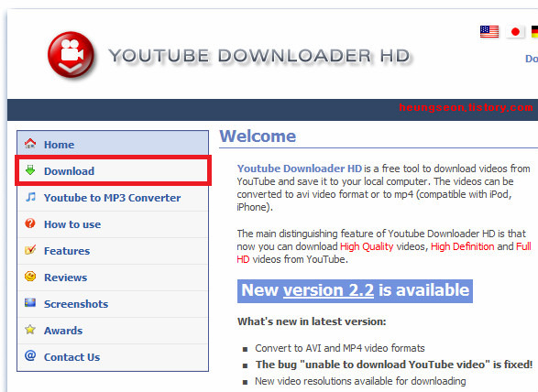Click the 'Youtube Downloader HD' text link in paragraph
Viewport: 538px width, 392px height.
coord(300,169)
